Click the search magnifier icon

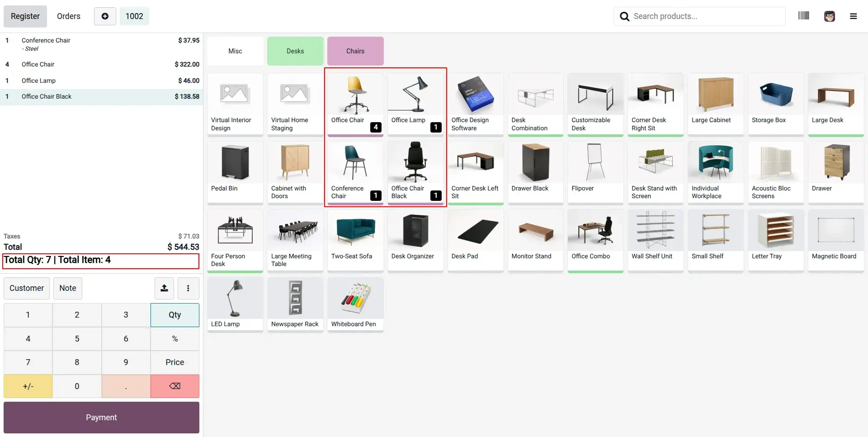(625, 16)
